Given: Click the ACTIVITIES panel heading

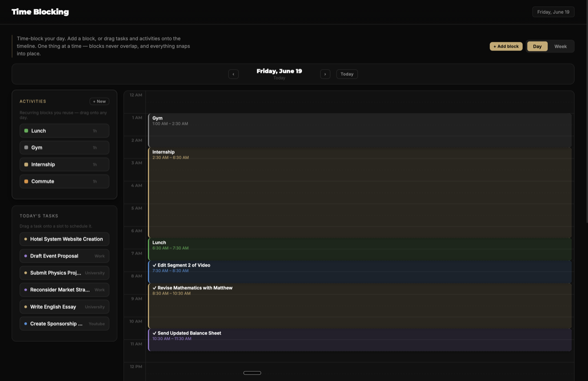Looking at the screenshot, I should [33, 101].
